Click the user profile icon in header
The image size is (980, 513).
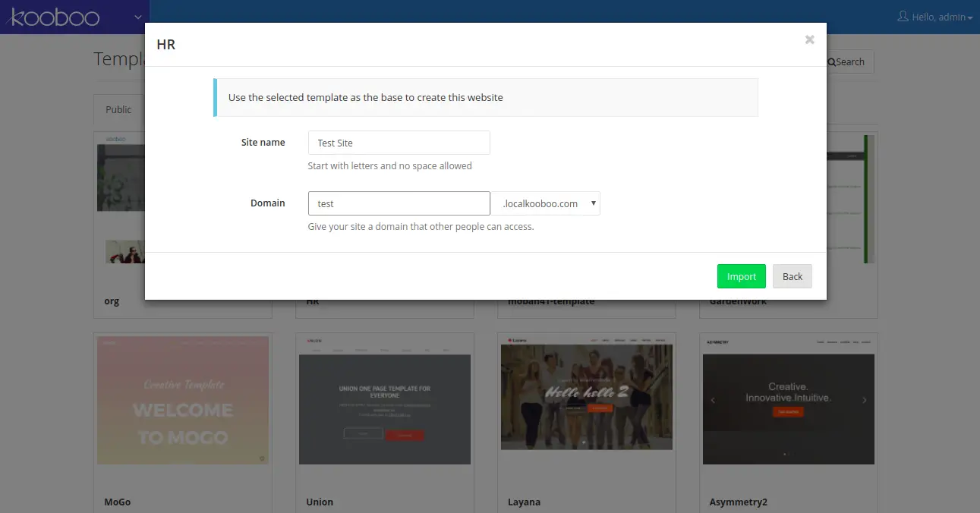903,16
